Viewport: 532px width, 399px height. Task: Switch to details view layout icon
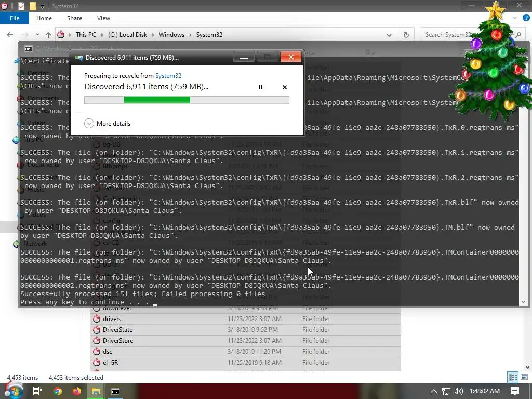[x=513, y=377]
